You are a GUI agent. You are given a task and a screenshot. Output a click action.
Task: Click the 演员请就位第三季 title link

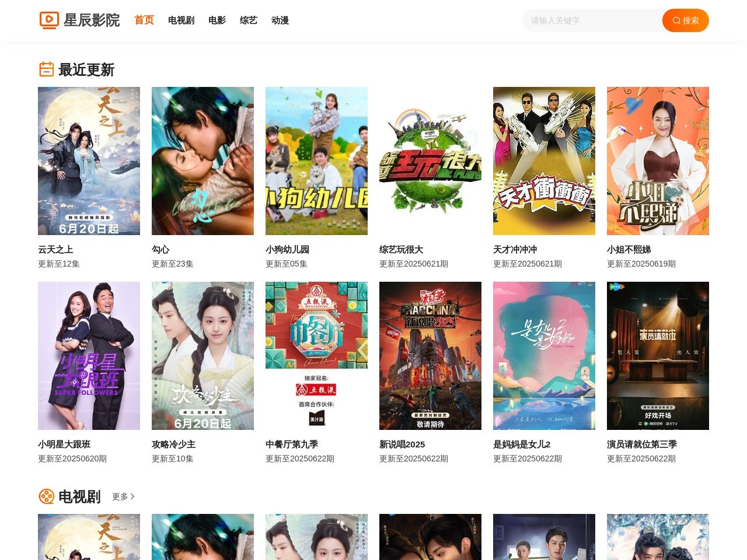pos(642,444)
